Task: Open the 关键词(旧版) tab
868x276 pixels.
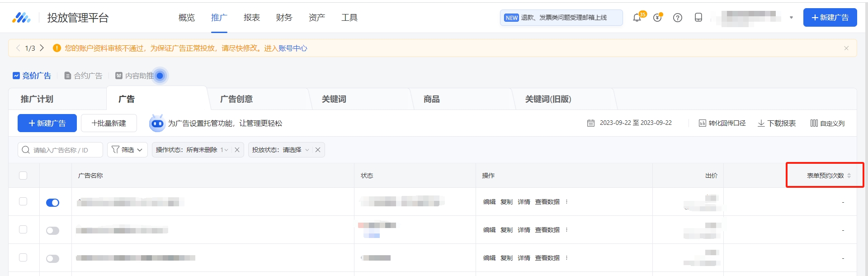Action: point(548,99)
